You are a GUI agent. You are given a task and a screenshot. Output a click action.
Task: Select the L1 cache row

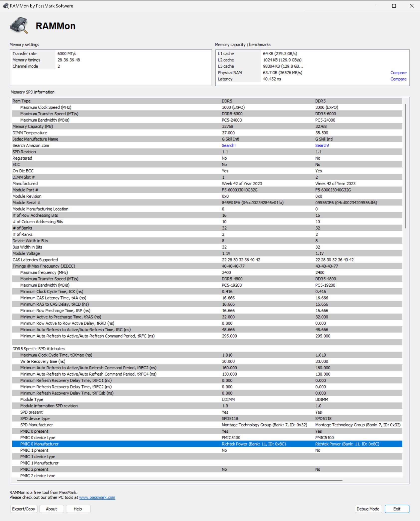click(312, 54)
